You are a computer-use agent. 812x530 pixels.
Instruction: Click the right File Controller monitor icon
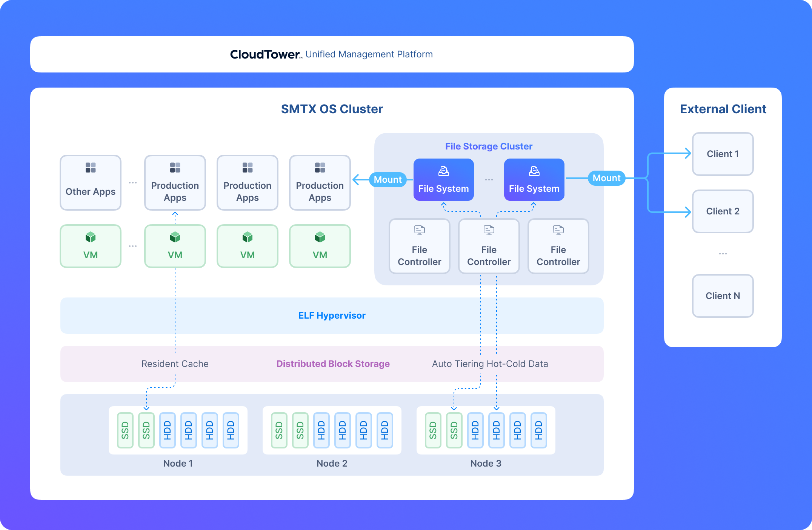558,230
